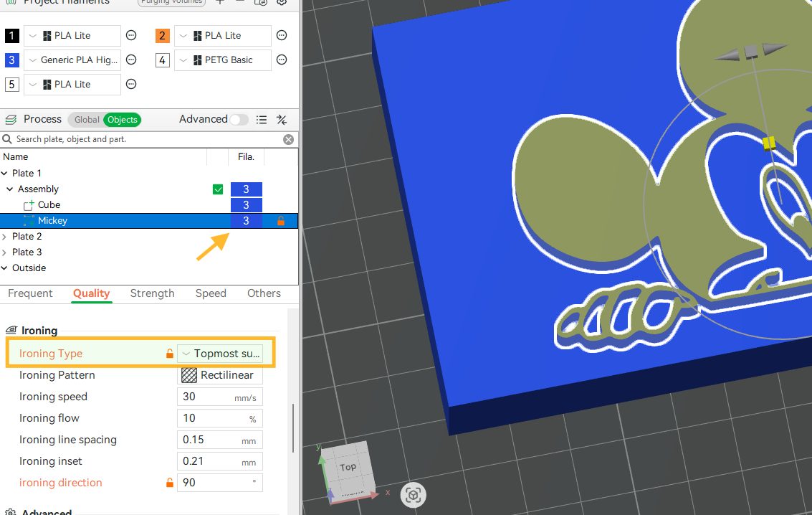Uncheck the green Assembly printable checkbox
The height and width of the screenshot is (515, 812).
[218, 189]
